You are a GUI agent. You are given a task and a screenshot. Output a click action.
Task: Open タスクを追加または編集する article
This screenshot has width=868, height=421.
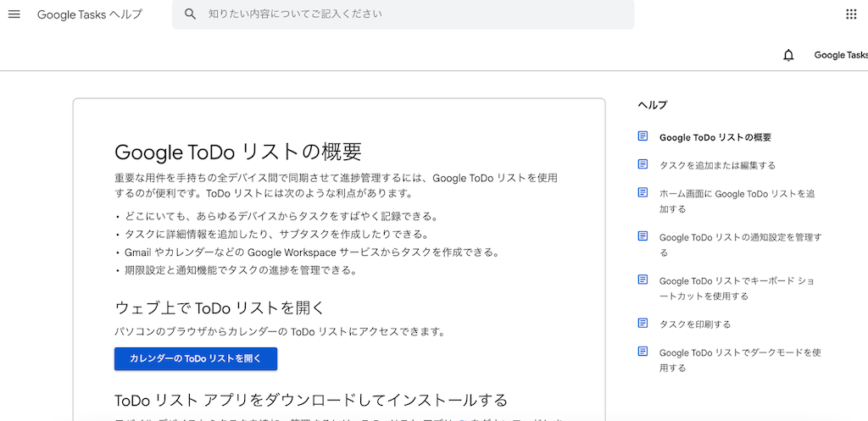717,165
